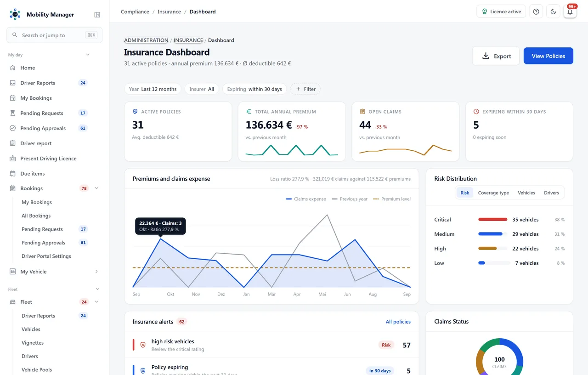Viewport: 588px width, 375px height.
Task: Click the Policy expiring shield icon
Action: [x=143, y=370]
